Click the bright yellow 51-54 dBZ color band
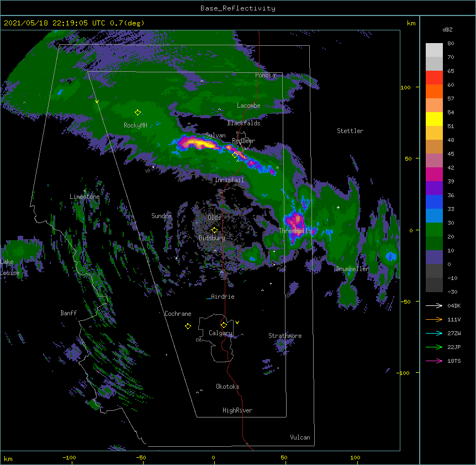 (x=434, y=119)
